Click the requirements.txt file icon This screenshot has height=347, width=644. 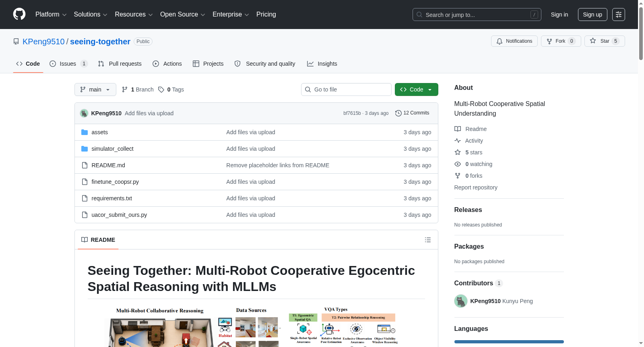pyautogui.click(x=85, y=198)
